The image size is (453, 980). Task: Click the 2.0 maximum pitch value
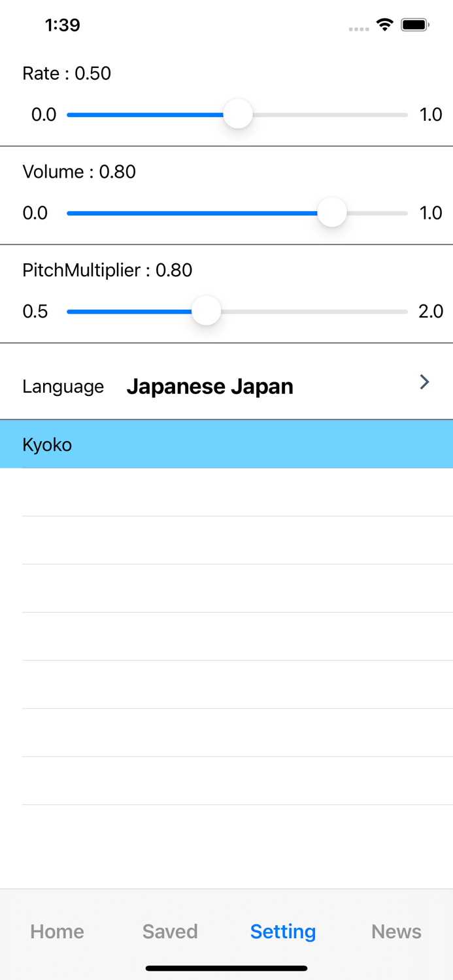pos(431,312)
